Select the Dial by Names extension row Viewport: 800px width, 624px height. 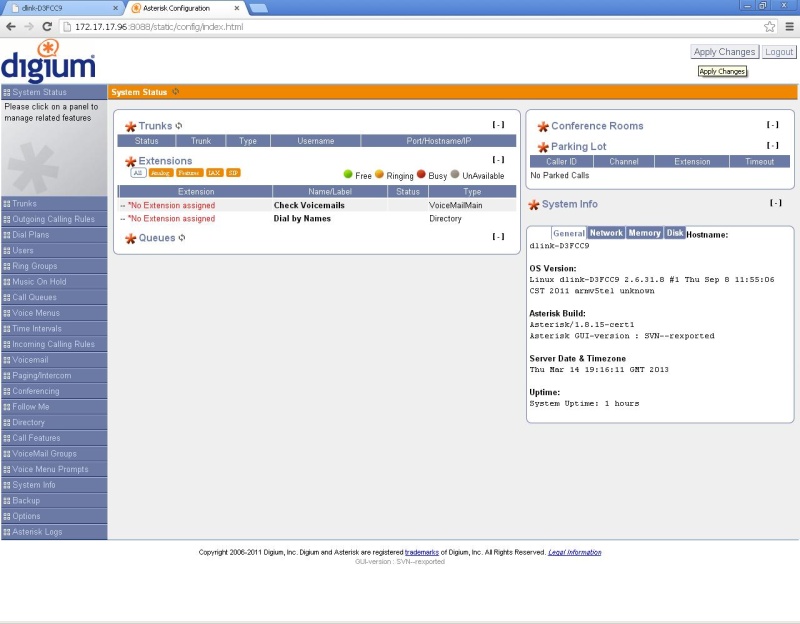(317, 218)
